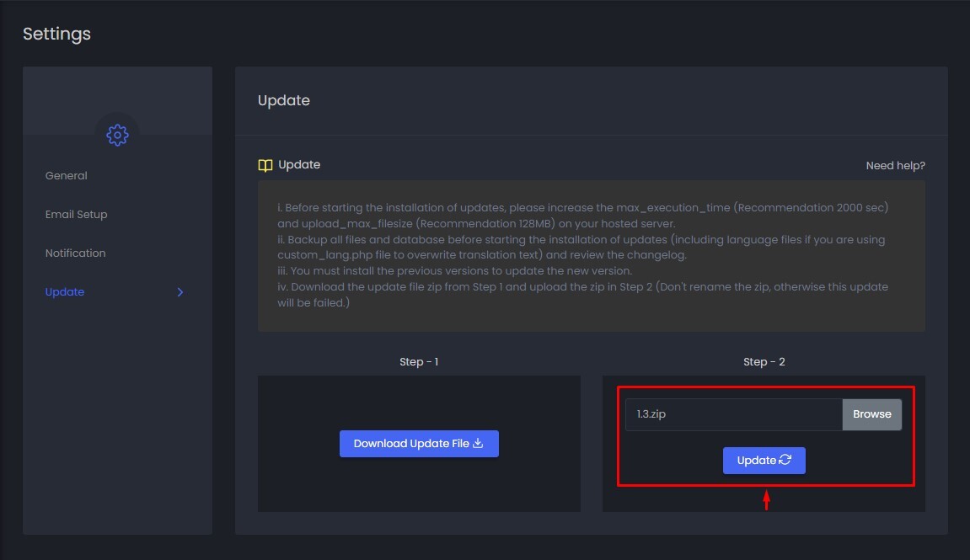Click the Settings page title

pos(56,34)
